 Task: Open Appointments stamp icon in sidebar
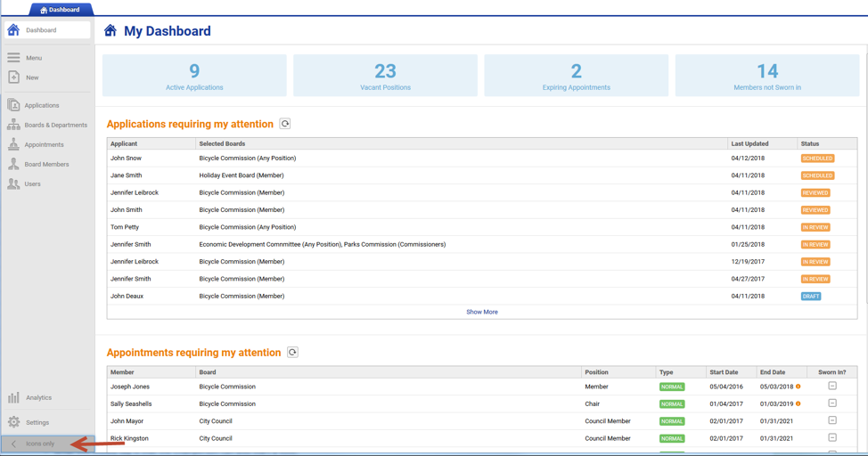tap(14, 144)
